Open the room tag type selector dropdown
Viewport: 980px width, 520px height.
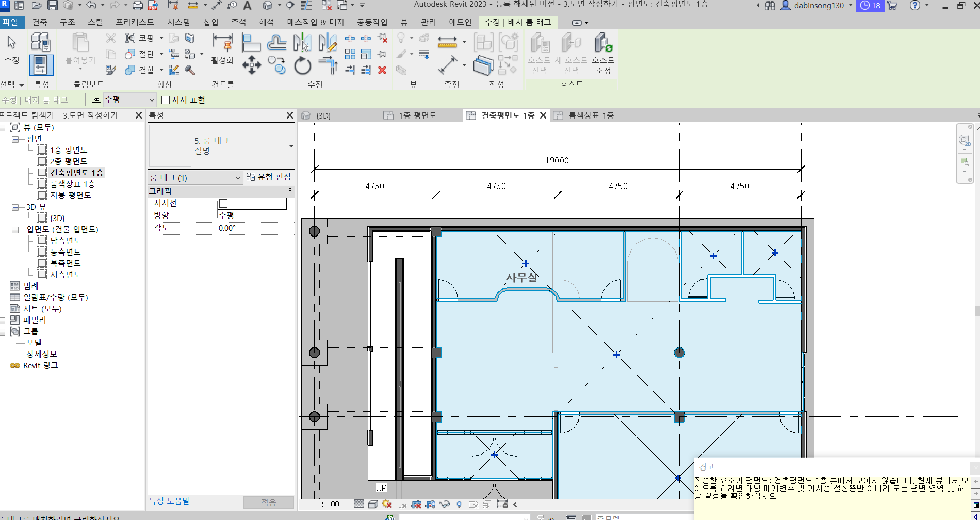tap(291, 146)
